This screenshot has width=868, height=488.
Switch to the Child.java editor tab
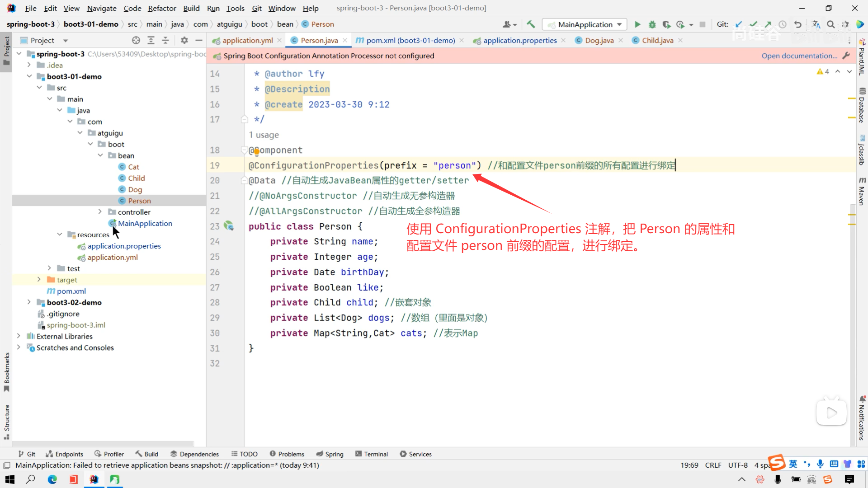(x=657, y=40)
